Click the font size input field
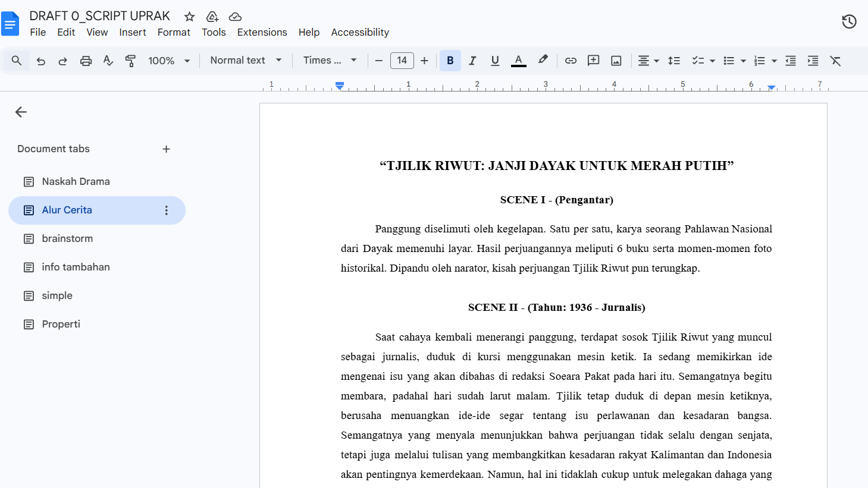 402,61
